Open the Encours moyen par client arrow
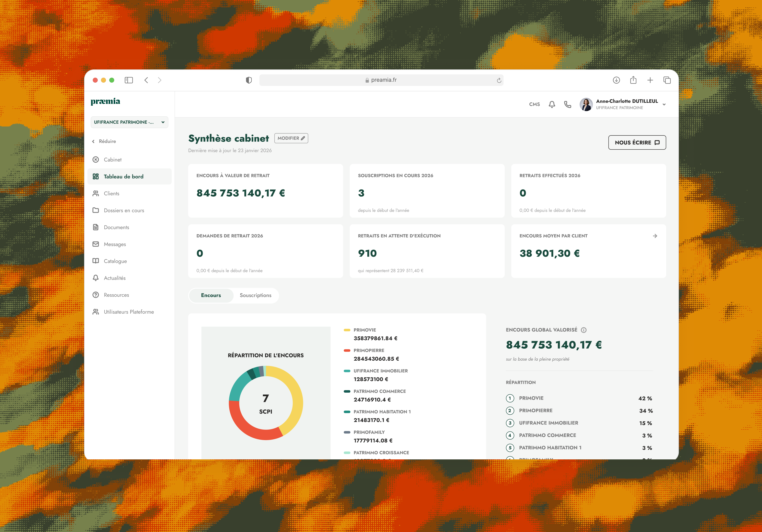The image size is (762, 532). [655, 236]
